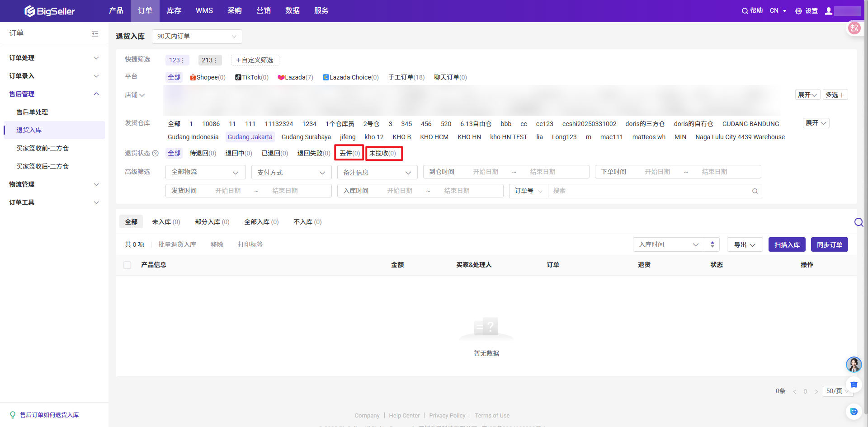Open the 50/页 page size dropdown
The image size is (868, 427).
pos(838,391)
